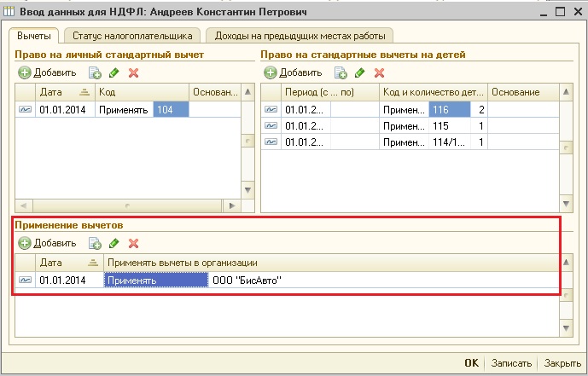This screenshot has height=376, width=588.
Task: Maximize the Ввод данных для НДФЛ window
Action: 560,12
